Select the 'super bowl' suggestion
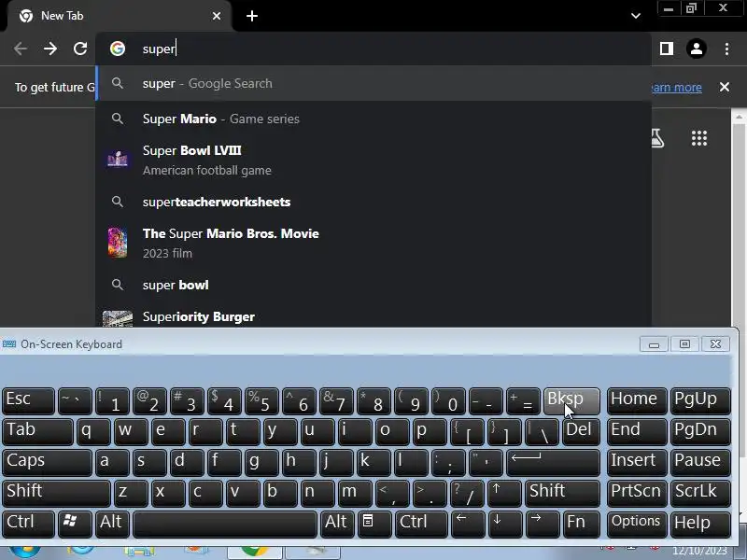This screenshot has height=560, width=747. pyautogui.click(x=373, y=285)
